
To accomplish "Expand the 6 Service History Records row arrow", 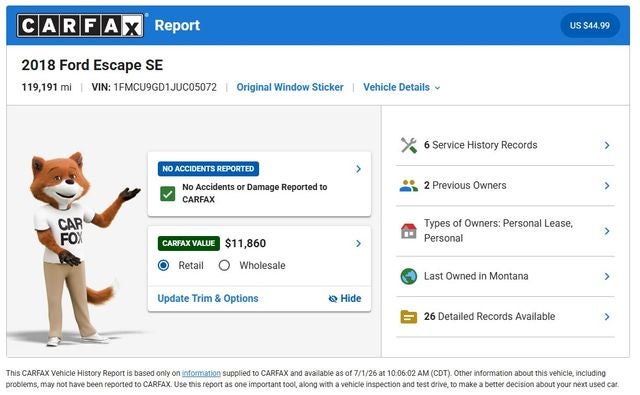I will click(x=607, y=145).
